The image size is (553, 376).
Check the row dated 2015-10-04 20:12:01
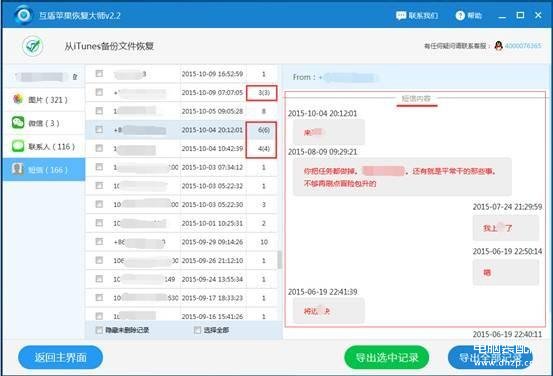tap(99, 129)
